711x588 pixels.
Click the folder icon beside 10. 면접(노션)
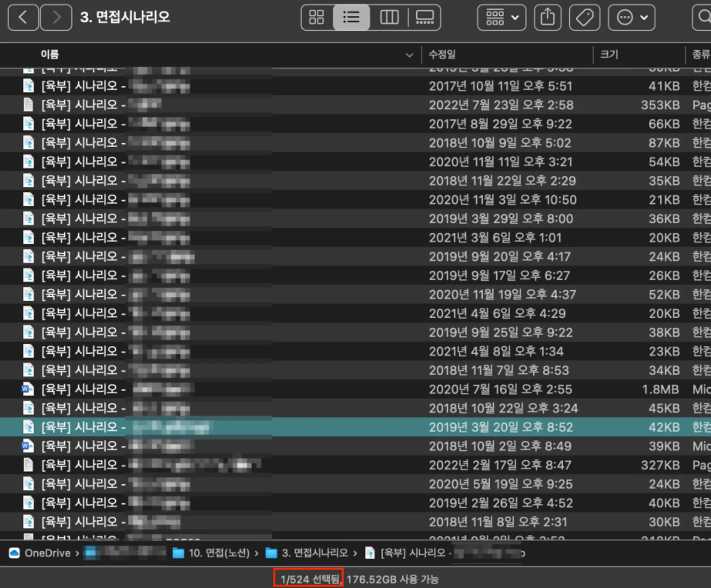point(178,553)
